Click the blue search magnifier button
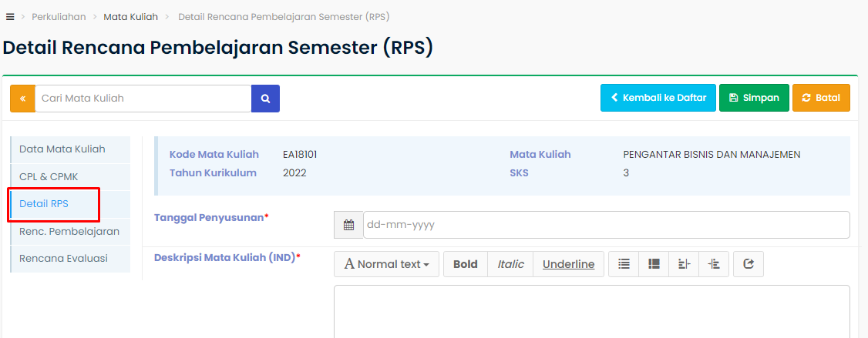The image size is (868, 338). (x=265, y=99)
